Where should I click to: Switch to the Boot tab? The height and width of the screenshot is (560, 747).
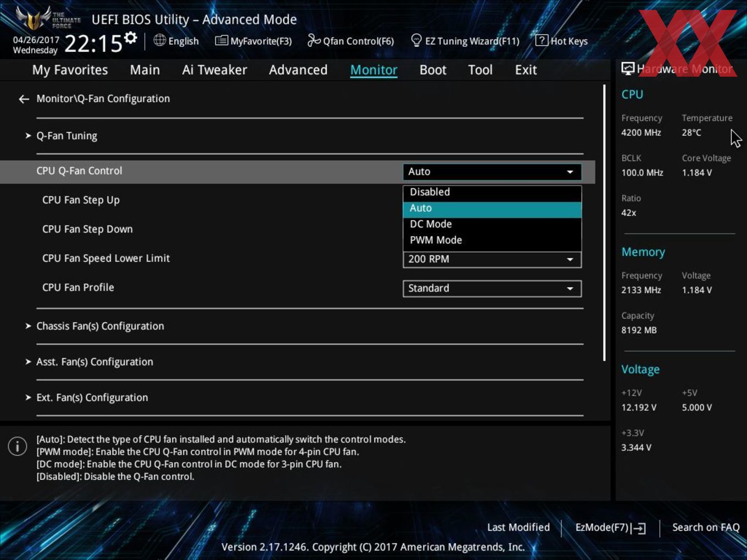(433, 70)
